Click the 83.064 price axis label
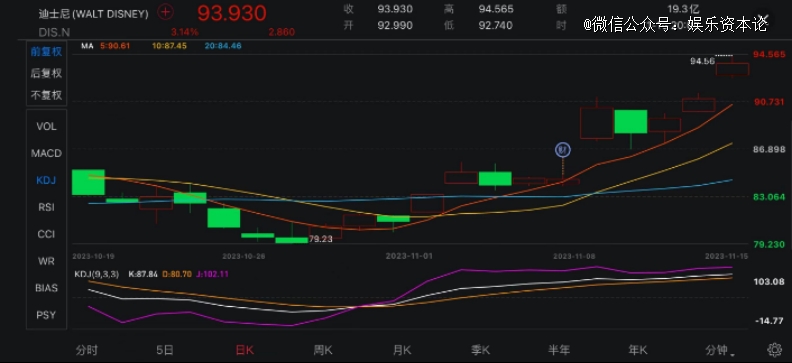The width and height of the screenshot is (792, 363). (770, 197)
